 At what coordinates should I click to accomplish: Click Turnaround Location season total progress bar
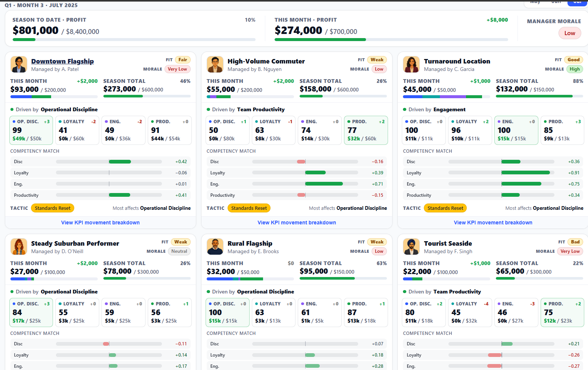539,96
